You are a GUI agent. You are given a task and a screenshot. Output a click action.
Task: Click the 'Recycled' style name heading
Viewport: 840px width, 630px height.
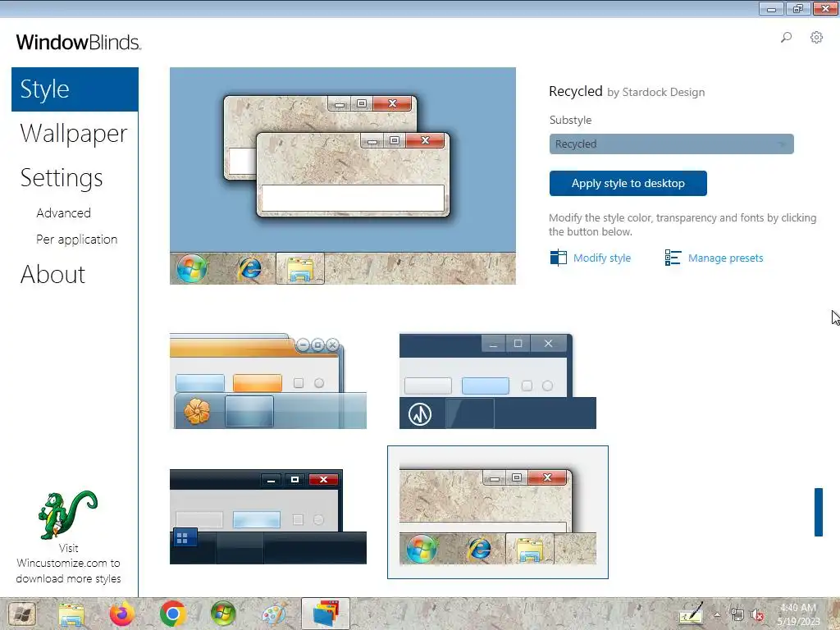[575, 92]
